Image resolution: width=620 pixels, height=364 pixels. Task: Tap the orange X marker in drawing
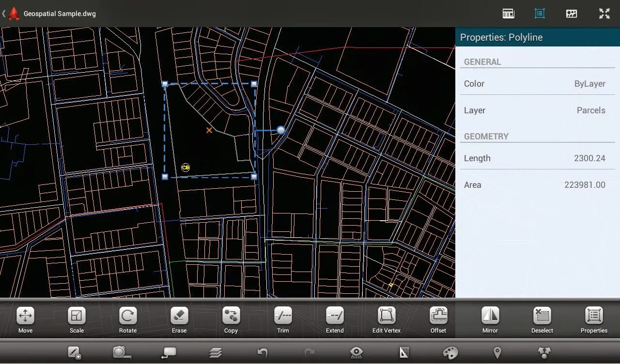209,130
